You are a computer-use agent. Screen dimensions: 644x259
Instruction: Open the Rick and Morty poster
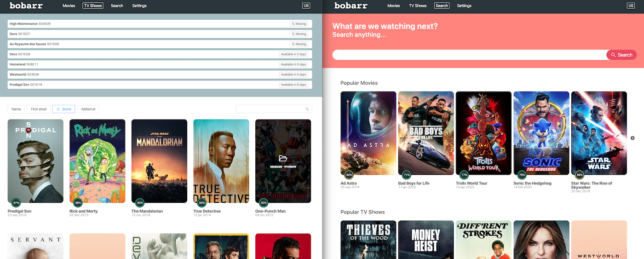coord(98,161)
